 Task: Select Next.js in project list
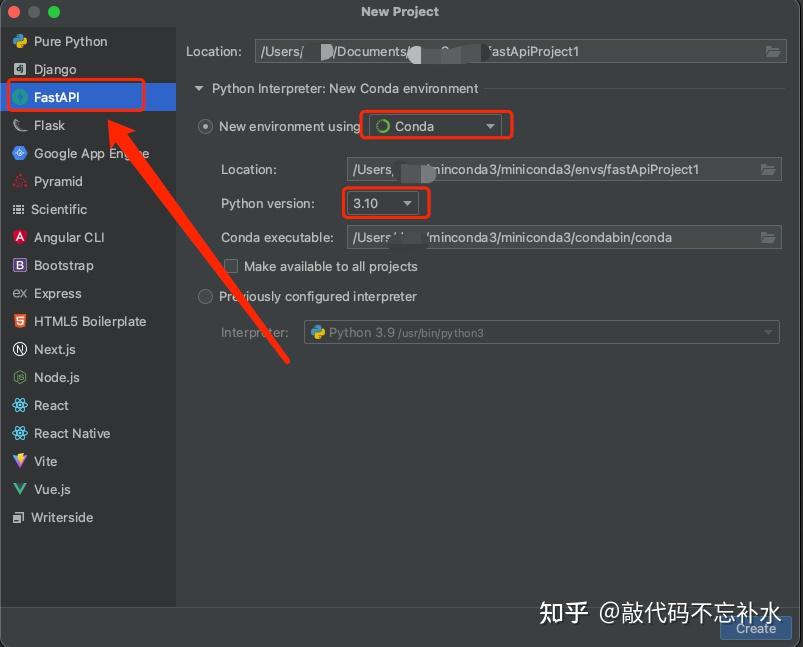pyautogui.click(x=88, y=349)
